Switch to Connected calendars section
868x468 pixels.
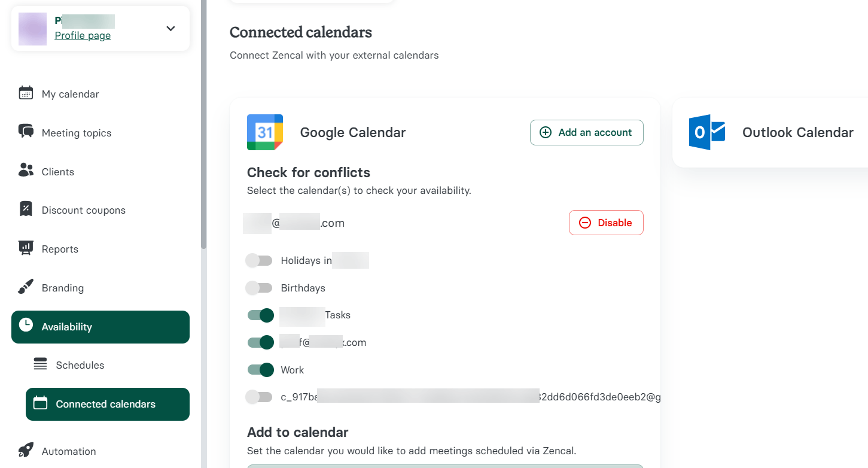pos(107,404)
